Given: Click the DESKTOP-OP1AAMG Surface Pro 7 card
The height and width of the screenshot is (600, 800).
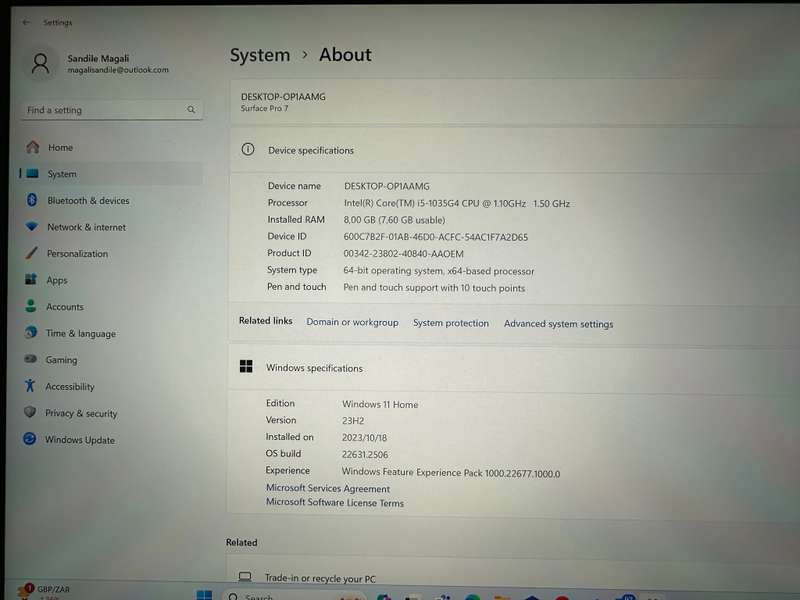Looking at the screenshot, I should coord(515,102).
